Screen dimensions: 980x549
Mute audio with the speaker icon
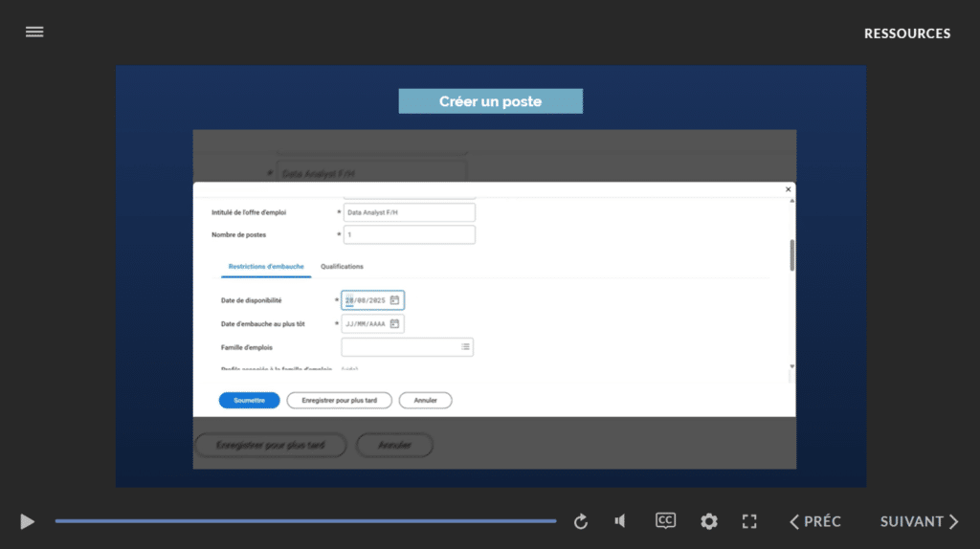click(x=620, y=521)
